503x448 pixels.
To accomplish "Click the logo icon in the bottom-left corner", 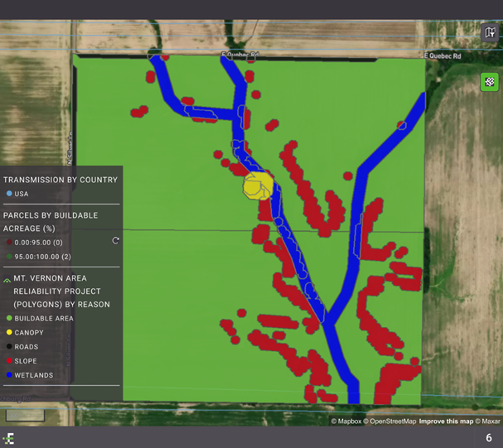I will click(9, 438).
